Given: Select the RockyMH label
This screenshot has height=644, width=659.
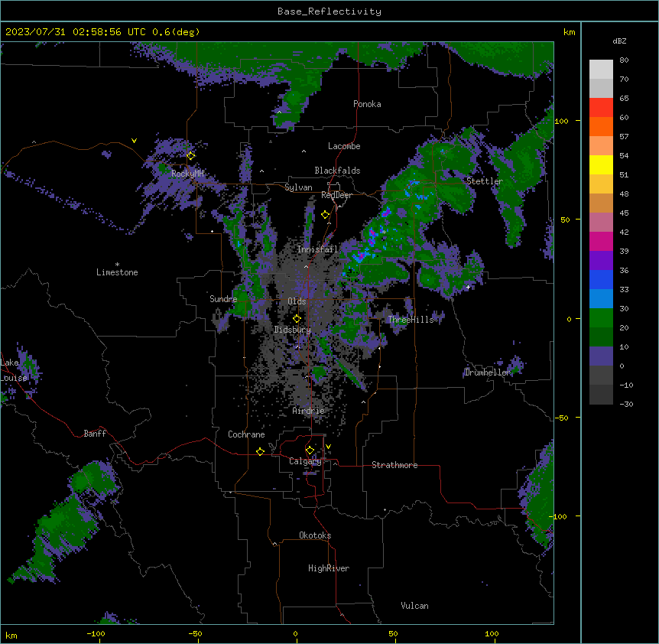Looking at the screenshot, I should click(x=187, y=174).
